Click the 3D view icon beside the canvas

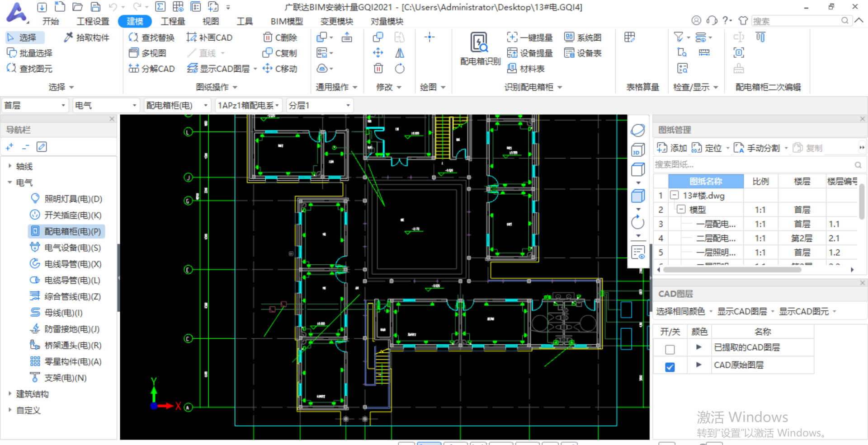638,150
